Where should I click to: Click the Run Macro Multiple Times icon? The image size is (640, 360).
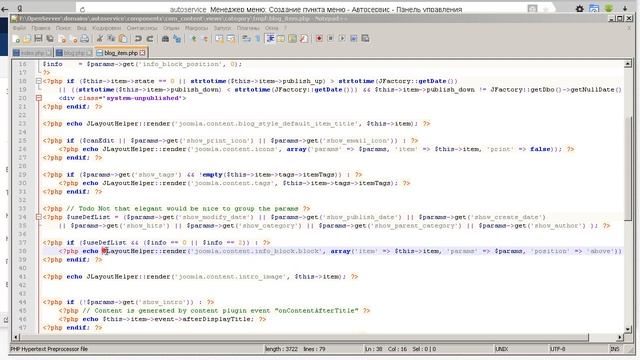click(353, 39)
